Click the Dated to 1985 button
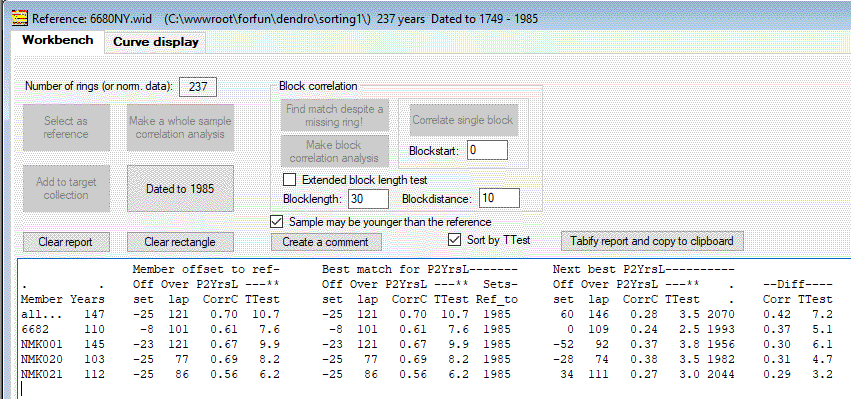The image size is (851, 399). (x=180, y=188)
